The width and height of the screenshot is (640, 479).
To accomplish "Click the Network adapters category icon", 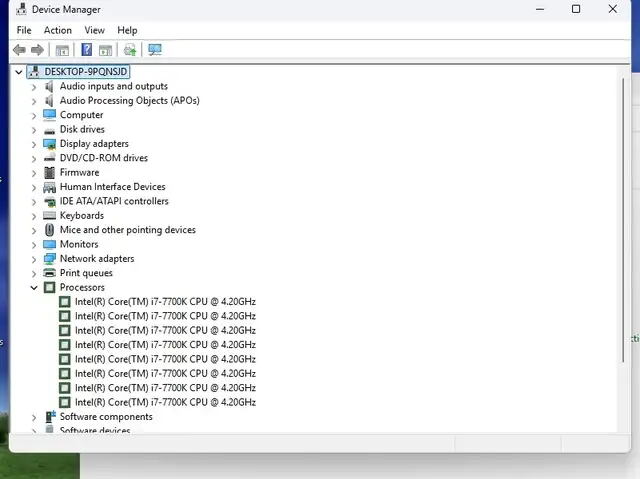I will 49,259.
